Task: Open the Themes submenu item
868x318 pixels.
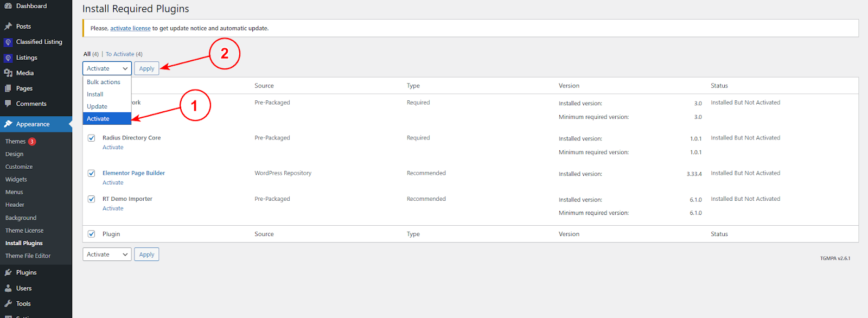Action: [x=16, y=142]
